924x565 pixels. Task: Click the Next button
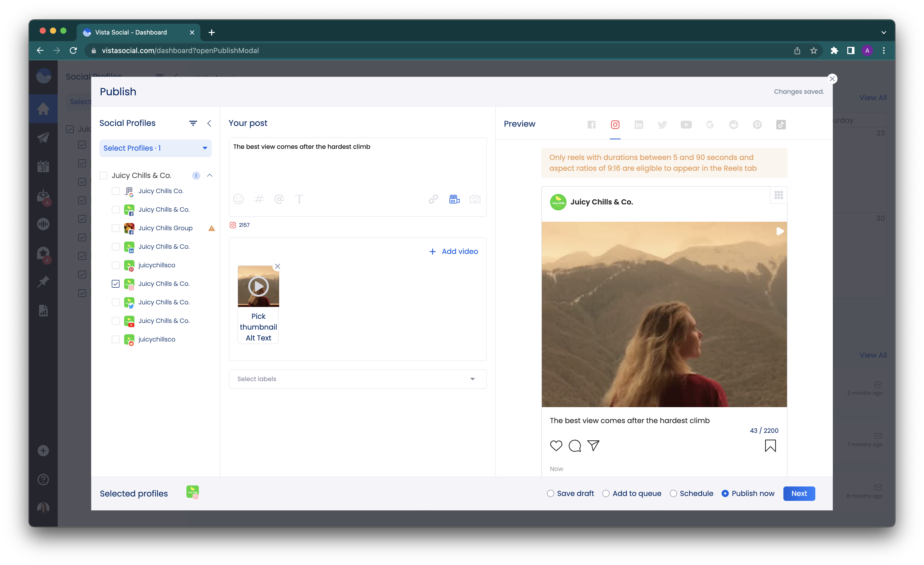pos(799,493)
